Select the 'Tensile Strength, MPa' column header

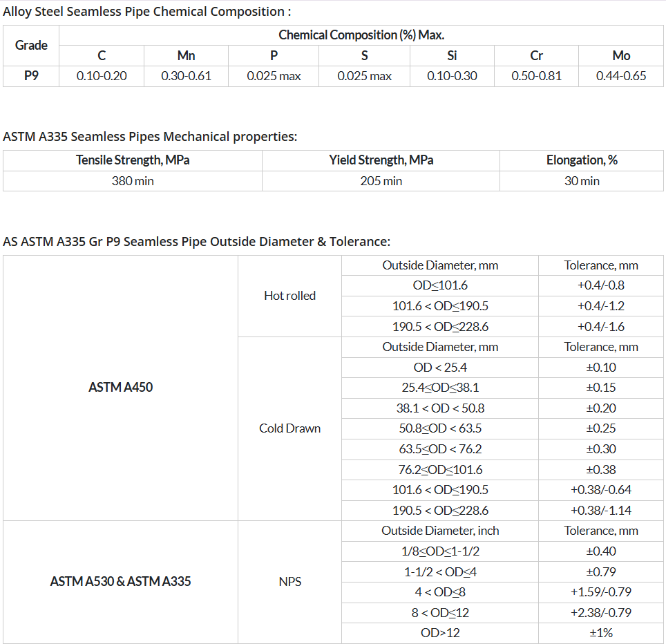pyautogui.click(x=133, y=160)
